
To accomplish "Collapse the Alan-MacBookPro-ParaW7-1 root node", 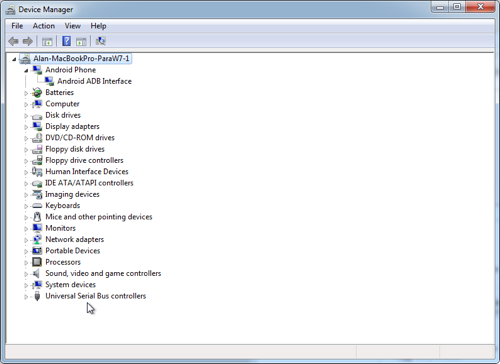I will [14, 60].
